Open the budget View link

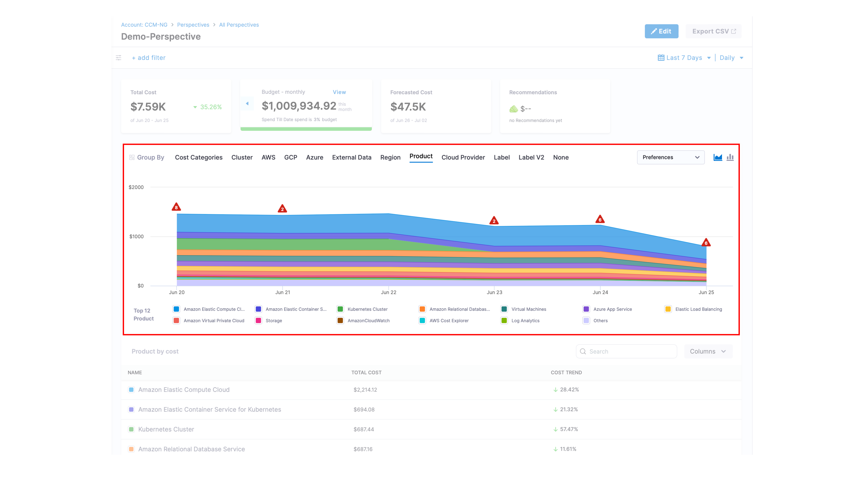(339, 92)
